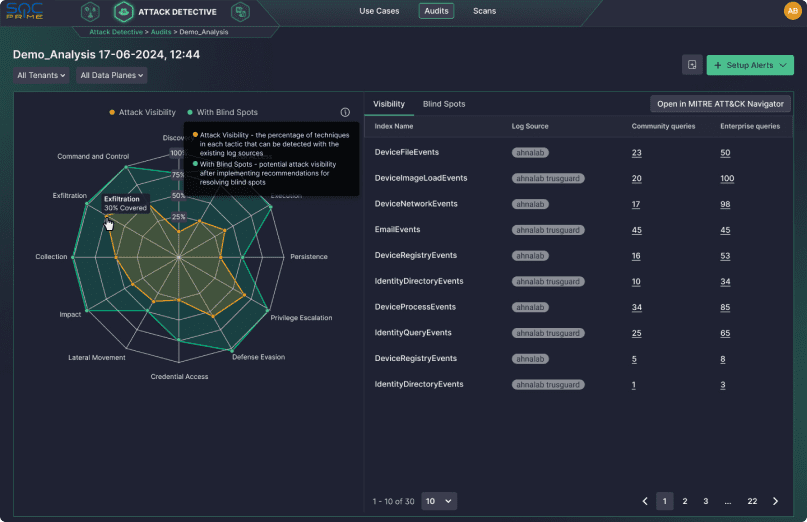The height and width of the screenshot is (522, 807).
Task: Expand the All Tenants dropdown
Action: pos(41,75)
